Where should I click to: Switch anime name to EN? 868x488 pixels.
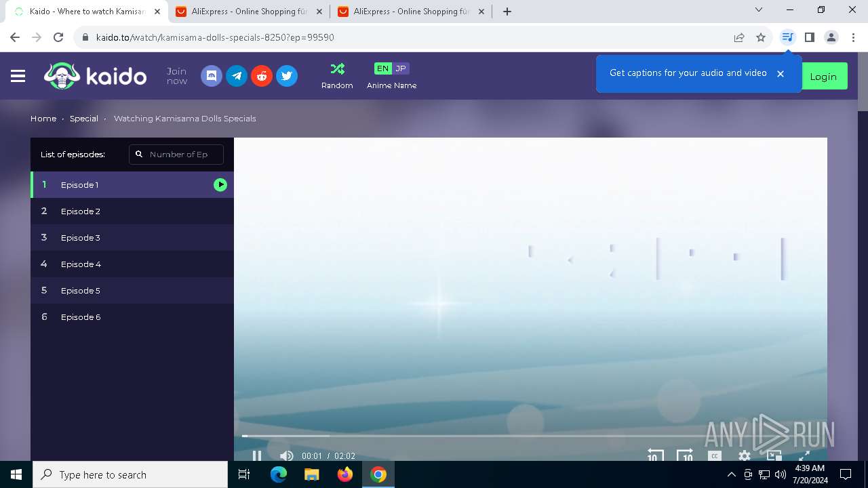click(383, 68)
